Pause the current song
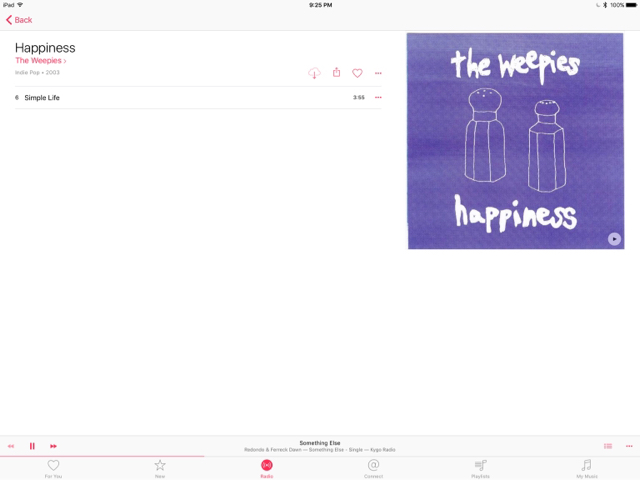This screenshot has height=480, width=640. pyautogui.click(x=32, y=446)
